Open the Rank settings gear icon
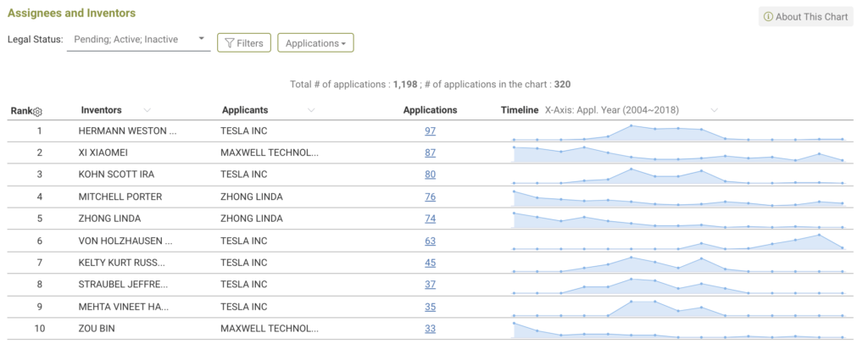The width and height of the screenshot is (868, 355). coord(37,112)
